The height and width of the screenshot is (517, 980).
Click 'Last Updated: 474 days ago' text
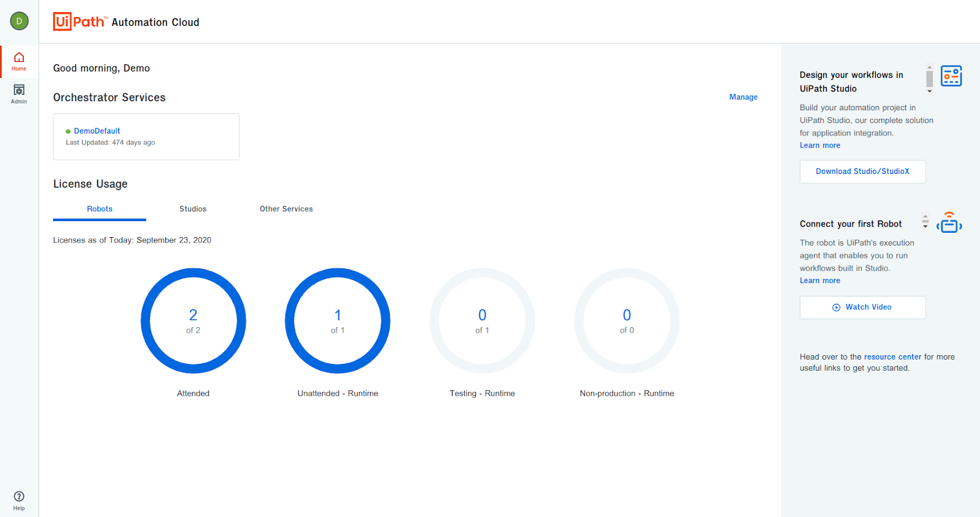[110, 143]
